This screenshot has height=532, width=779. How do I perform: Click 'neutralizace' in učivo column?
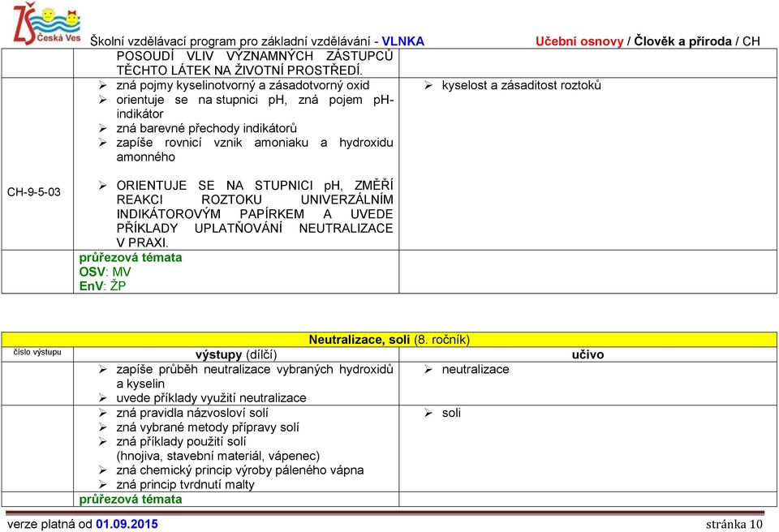click(x=476, y=369)
